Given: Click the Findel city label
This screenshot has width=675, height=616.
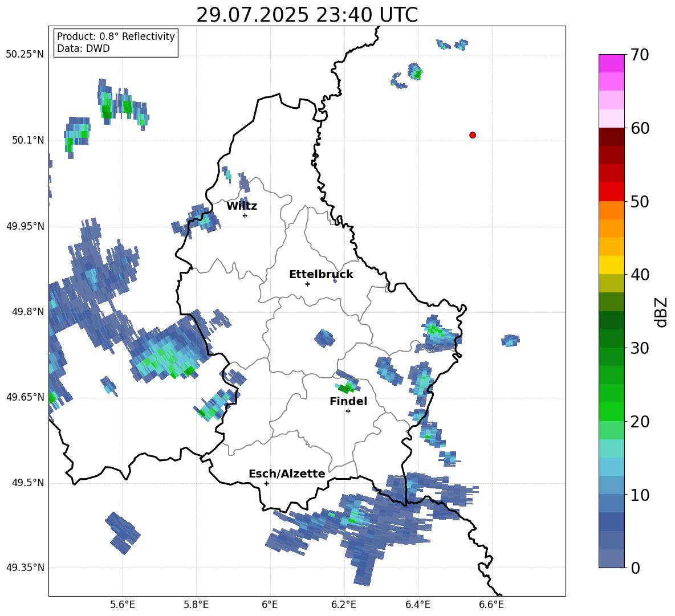Looking at the screenshot, I should coord(348,401).
